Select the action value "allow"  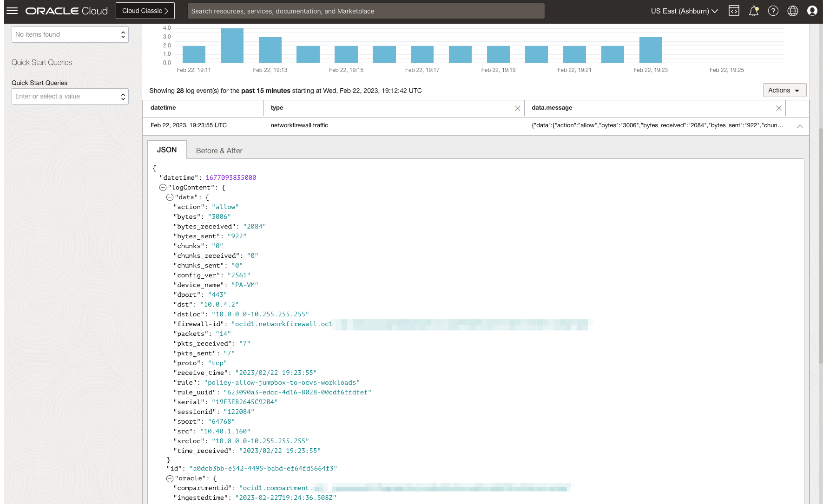click(225, 207)
